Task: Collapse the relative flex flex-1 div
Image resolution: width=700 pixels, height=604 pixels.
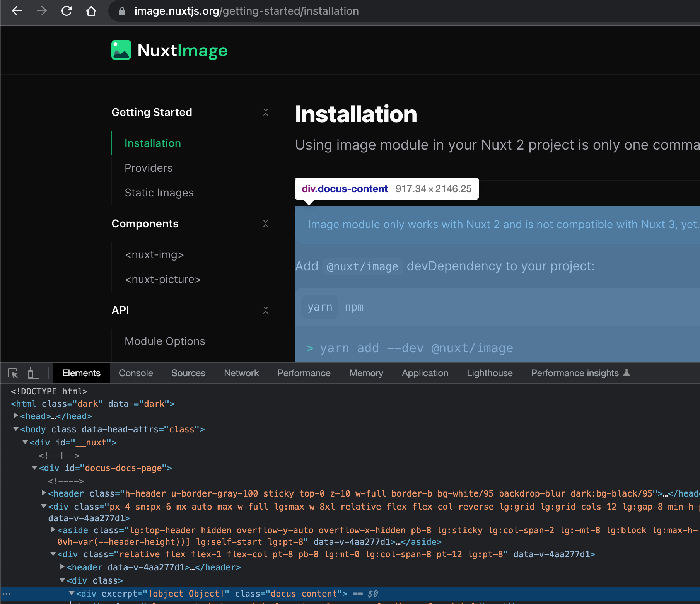Action: [53, 554]
